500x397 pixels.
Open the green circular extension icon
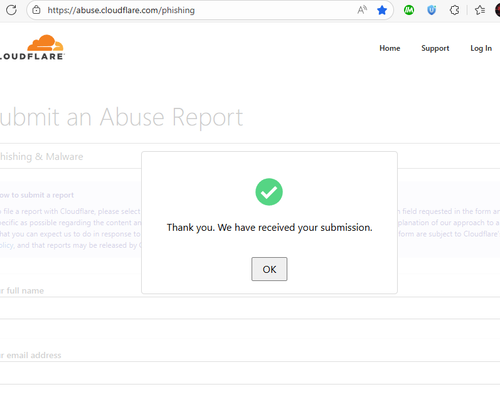(409, 10)
